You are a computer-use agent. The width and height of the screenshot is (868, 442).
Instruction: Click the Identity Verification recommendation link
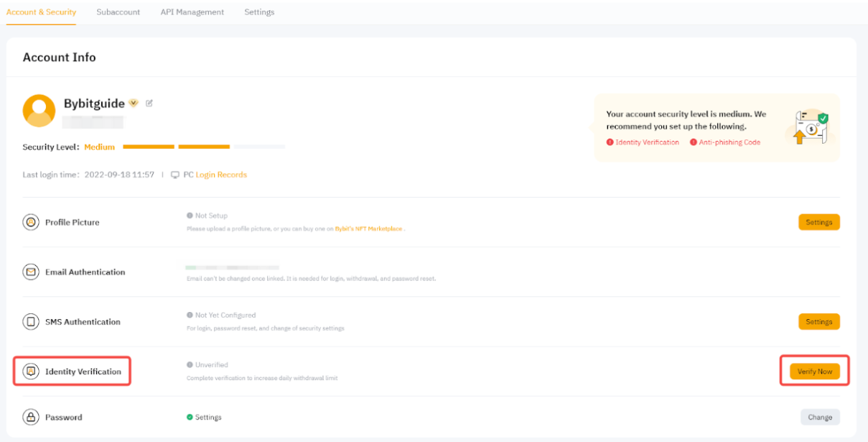(647, 142)
